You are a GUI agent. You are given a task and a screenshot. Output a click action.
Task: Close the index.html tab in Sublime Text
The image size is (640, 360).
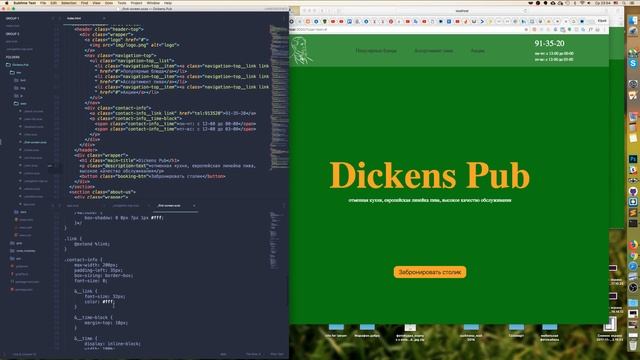click(x=104, y=18)
